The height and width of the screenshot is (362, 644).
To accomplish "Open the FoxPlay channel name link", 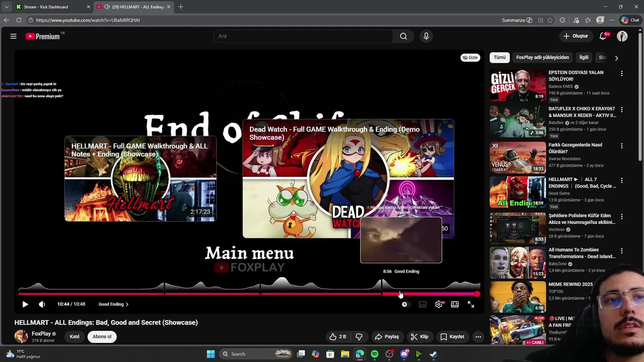I will (41, 334).
